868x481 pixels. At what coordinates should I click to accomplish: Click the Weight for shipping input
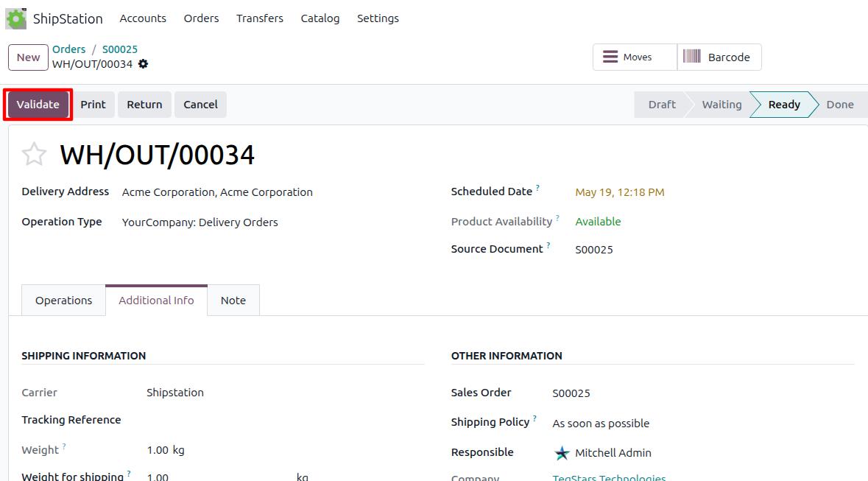tap(219, 477)
